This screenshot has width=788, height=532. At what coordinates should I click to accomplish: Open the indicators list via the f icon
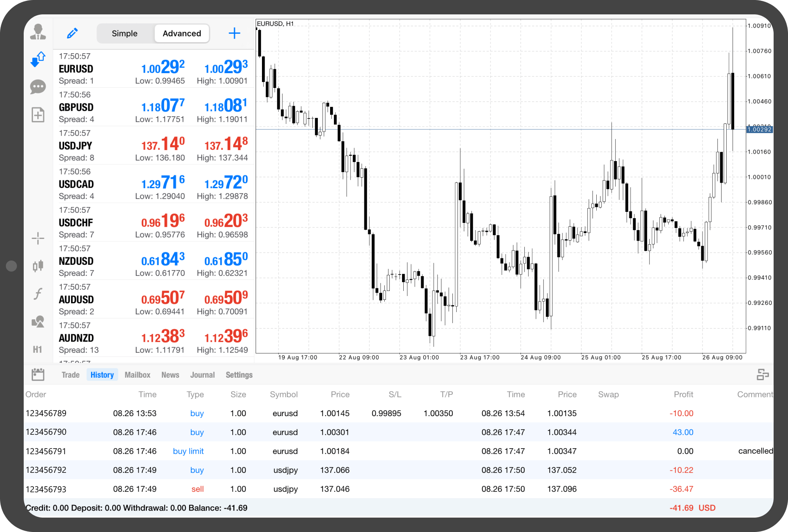pos(38,293)
